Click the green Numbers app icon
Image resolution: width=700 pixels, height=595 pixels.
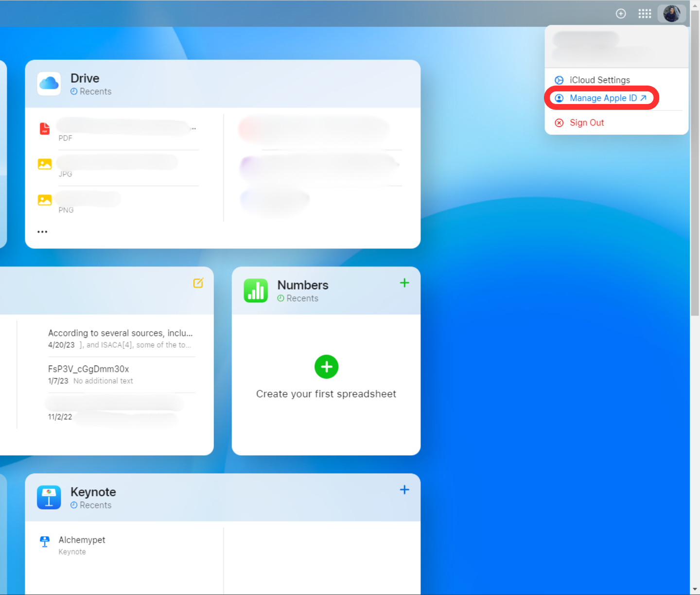[x=256, y=291]
